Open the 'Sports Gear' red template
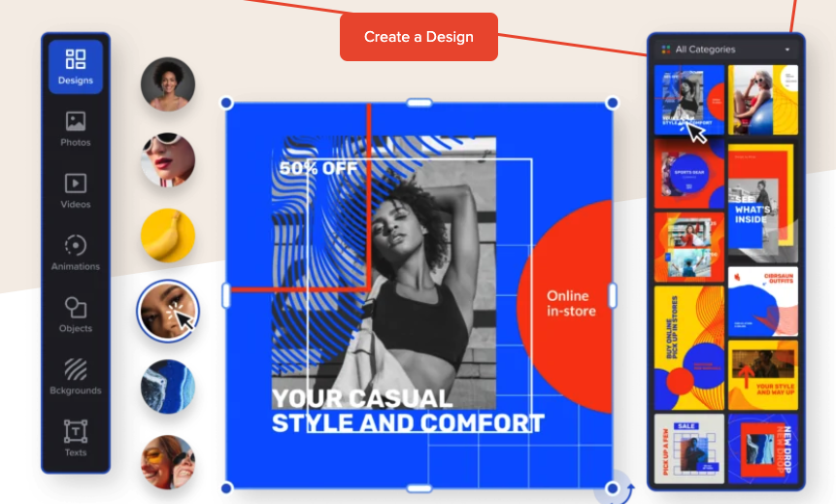 (x=688, y=173)
